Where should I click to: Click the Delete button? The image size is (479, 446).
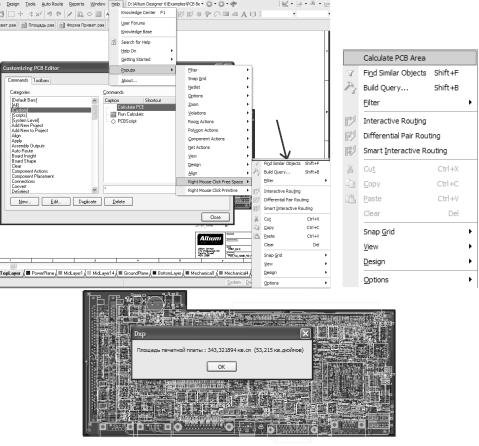click(x=118, y=202)
